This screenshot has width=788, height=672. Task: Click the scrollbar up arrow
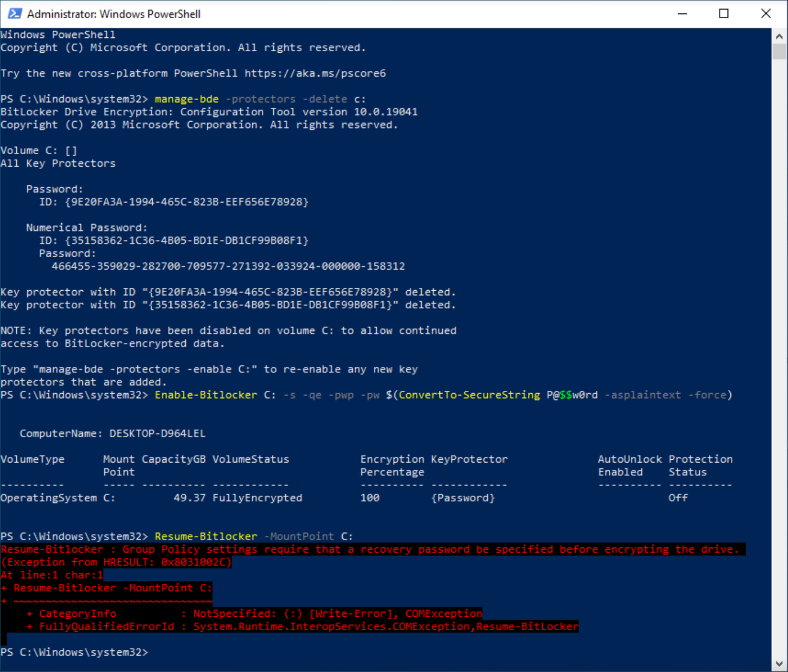[x=779, y=36]
